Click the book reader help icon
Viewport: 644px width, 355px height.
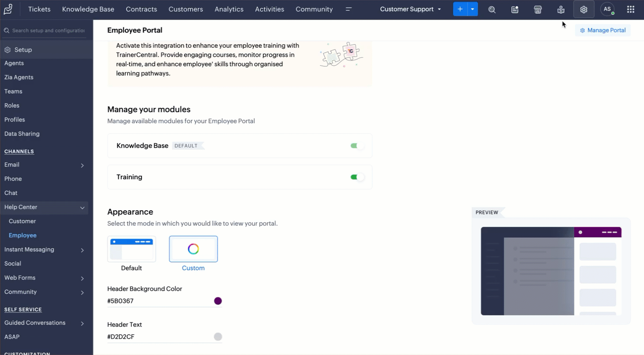tap(561, 10)
